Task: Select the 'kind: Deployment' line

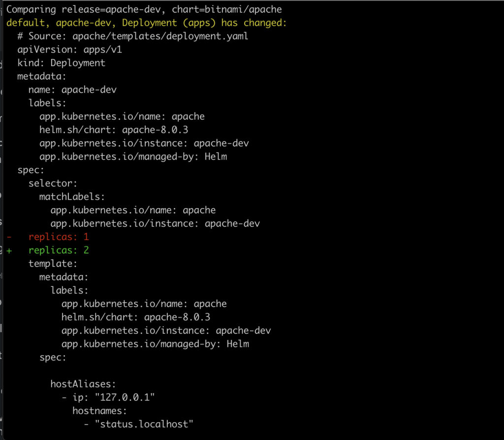Action: pyautogui.click(x=61, y=63)
